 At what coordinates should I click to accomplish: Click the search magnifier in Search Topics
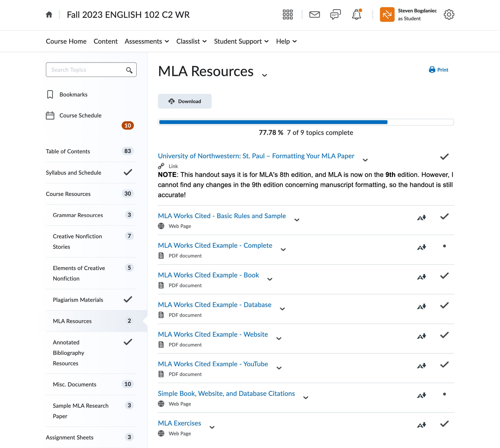click(129, 70)
